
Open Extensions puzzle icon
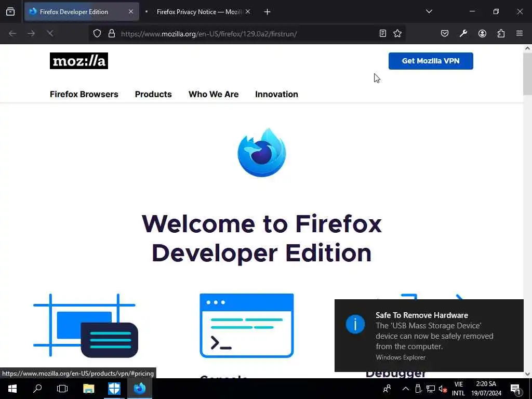(x=501, y=34)
